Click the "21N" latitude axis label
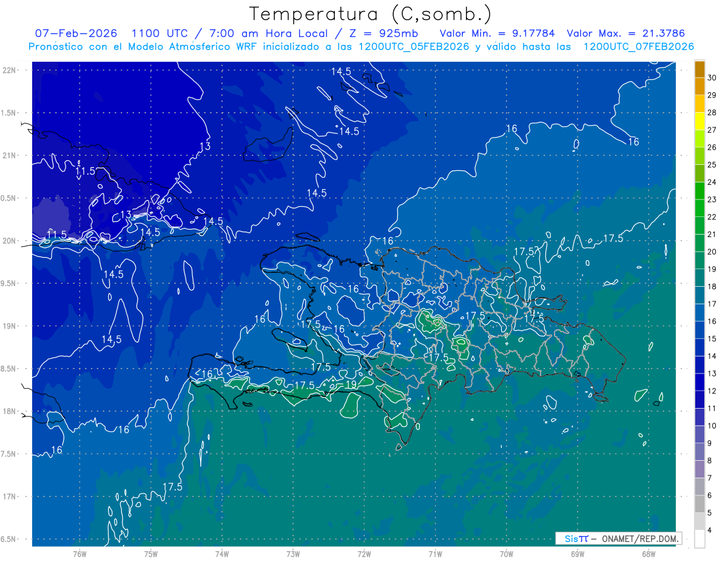The width and height of the screenshot is (728, 562). [8, 155]
